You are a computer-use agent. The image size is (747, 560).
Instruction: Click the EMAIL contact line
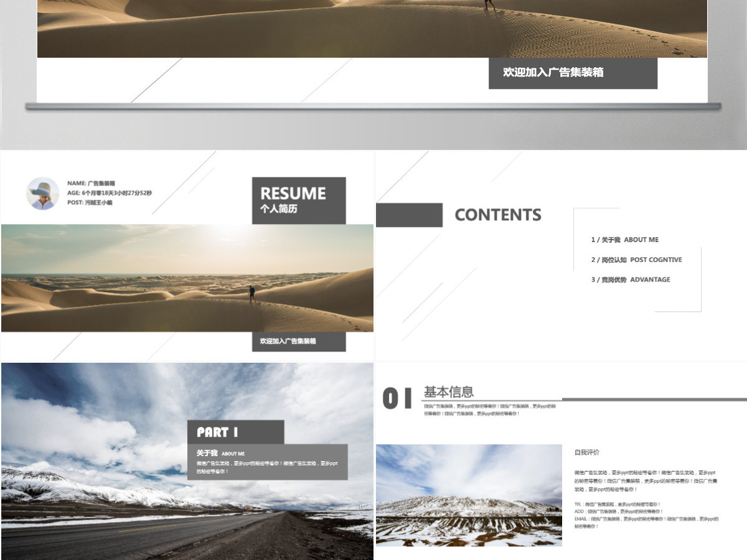(646, 522)
